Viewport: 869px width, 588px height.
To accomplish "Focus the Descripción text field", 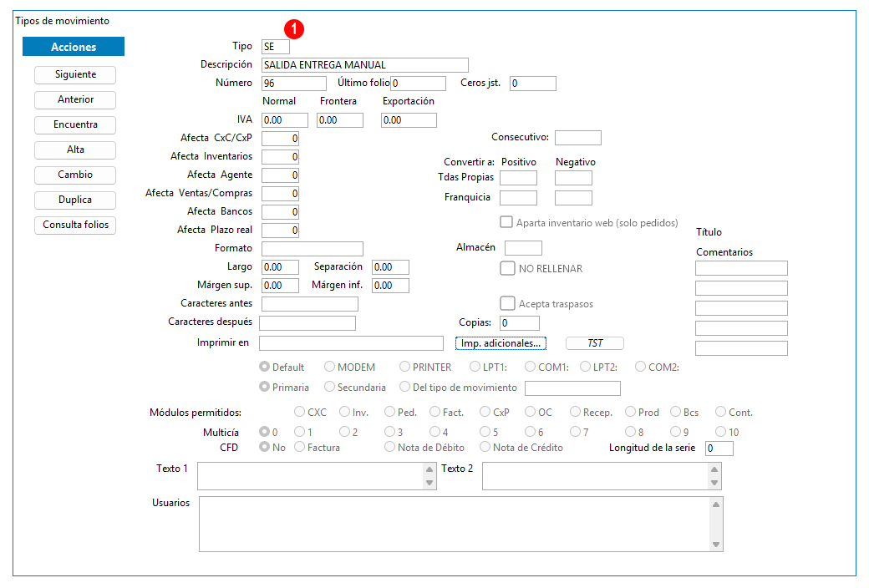I will coord(364,65).
